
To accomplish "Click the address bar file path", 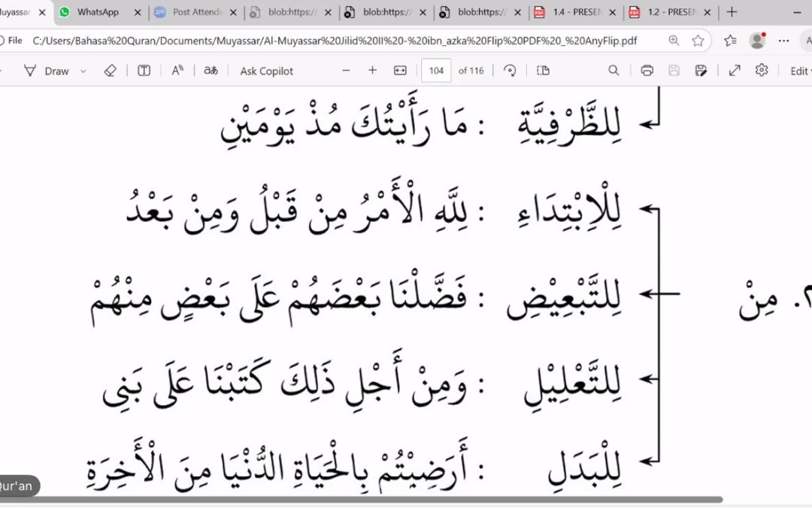I will point(335,41).
